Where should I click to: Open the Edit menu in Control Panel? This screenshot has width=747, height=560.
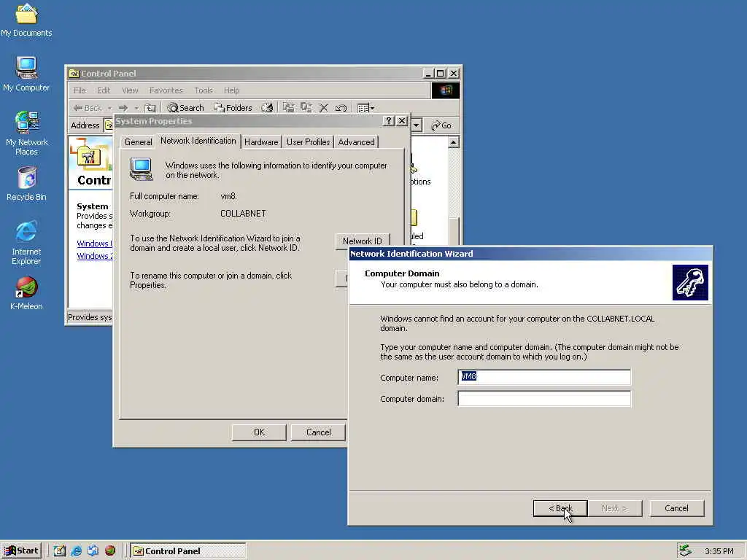coord(104,90)
